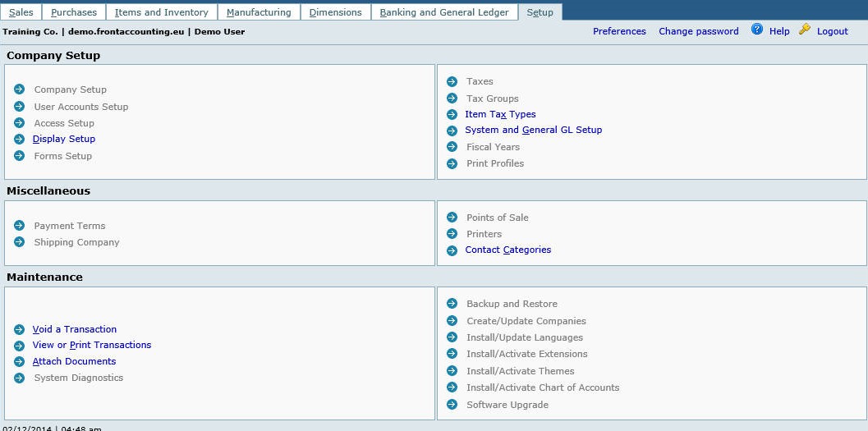Click the arrow icon beside Display Setup
Screen dimensions: 868x431
click(19, 139)
